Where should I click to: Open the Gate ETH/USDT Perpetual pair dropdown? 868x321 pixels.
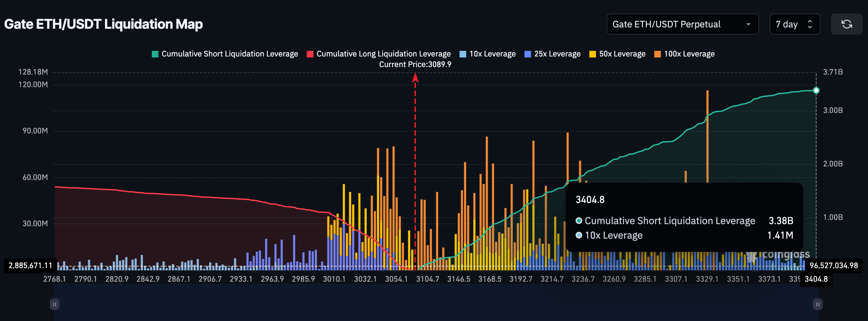[682, 24]
